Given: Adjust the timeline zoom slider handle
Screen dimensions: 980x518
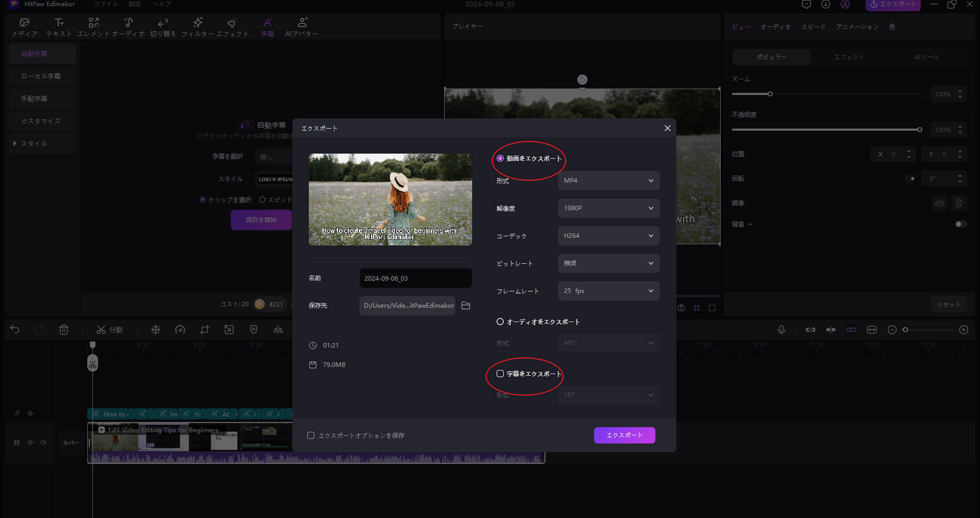Looking at the screenshot, I should 905,330.
